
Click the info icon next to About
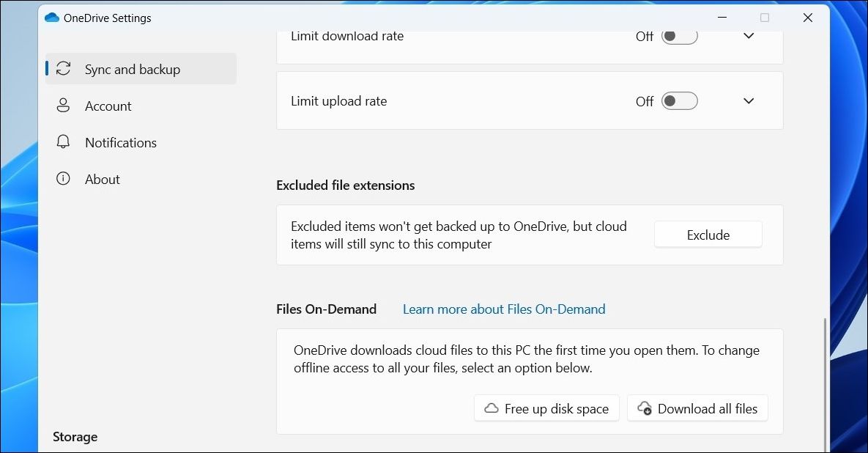(63, 179)
